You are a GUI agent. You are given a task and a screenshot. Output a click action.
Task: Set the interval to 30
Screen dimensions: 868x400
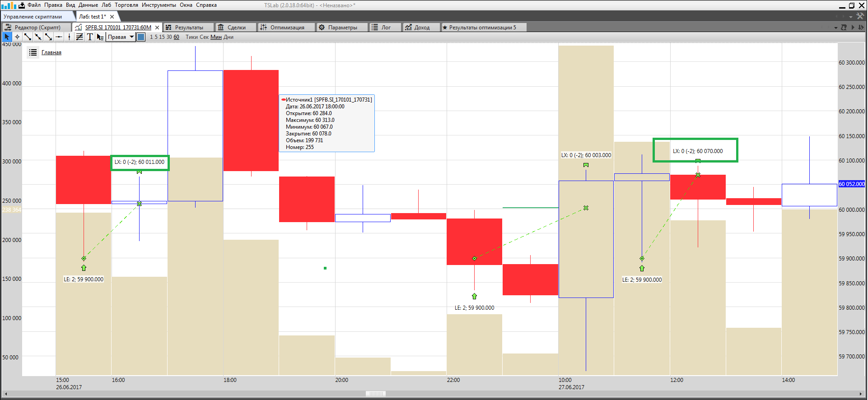tap(169, 37)
